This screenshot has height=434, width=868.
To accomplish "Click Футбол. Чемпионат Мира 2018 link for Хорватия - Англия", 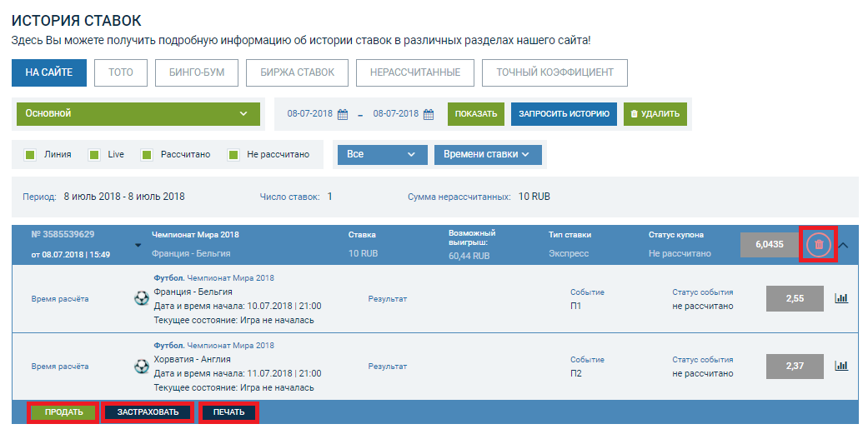I will tap(213, 346).
